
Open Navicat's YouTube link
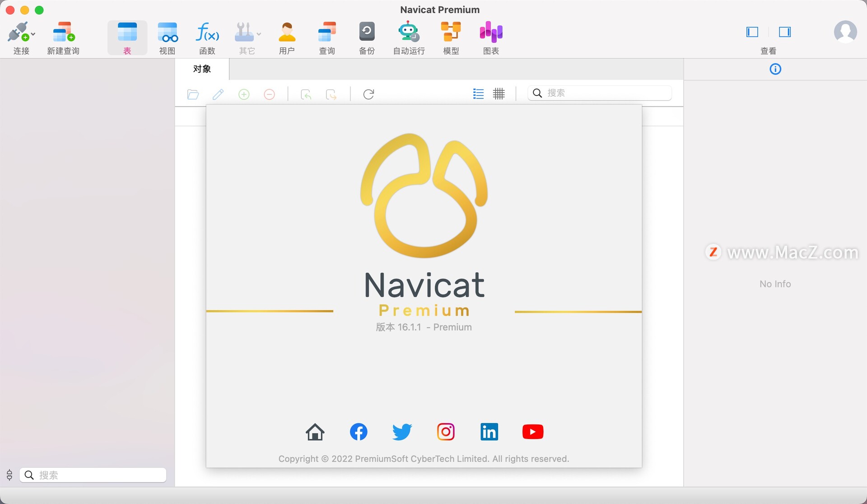(532, 432)
